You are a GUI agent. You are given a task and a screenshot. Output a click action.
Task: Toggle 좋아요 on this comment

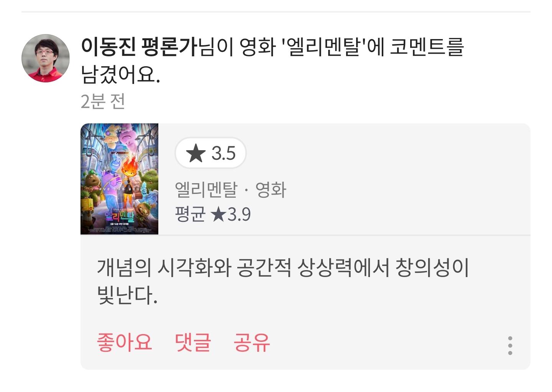pos(124,342)
